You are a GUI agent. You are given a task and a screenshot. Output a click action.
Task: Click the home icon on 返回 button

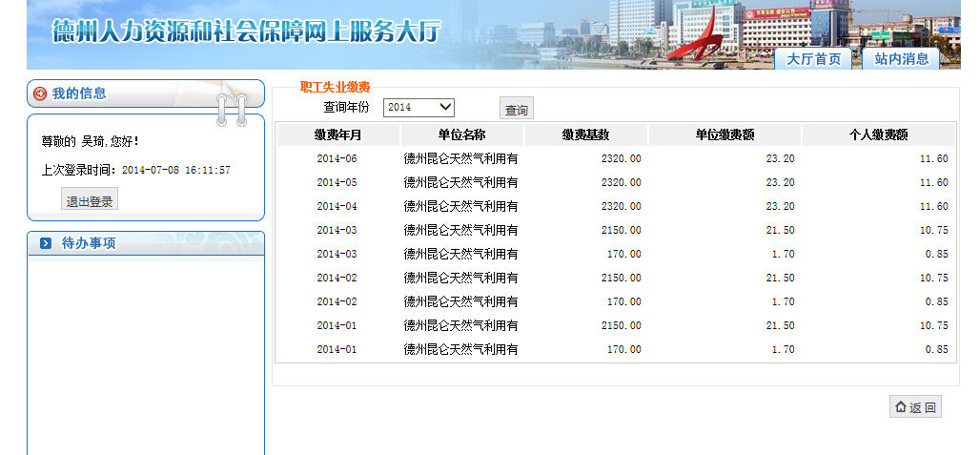tap(900, 407)
